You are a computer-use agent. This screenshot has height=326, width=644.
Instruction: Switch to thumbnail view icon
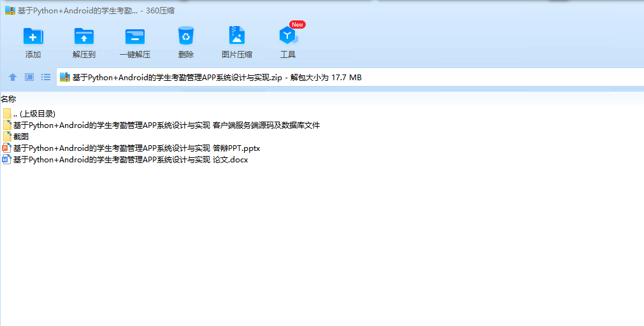point(29,77)
